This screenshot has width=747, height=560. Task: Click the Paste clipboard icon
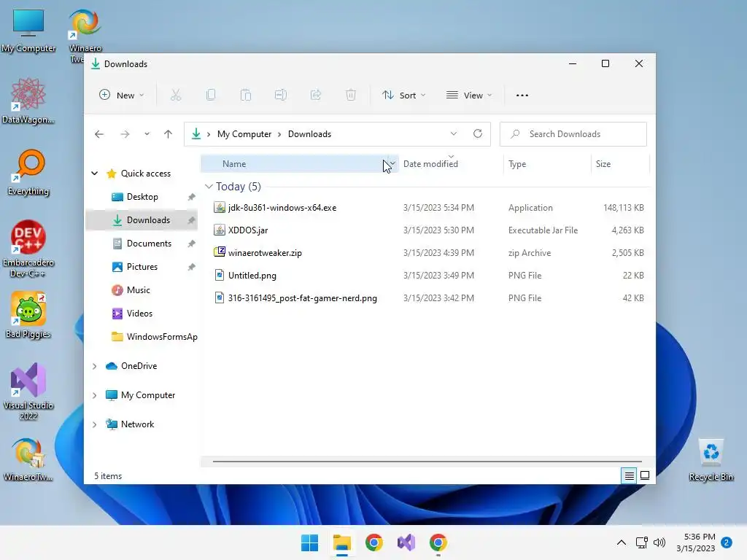[246, 96]
